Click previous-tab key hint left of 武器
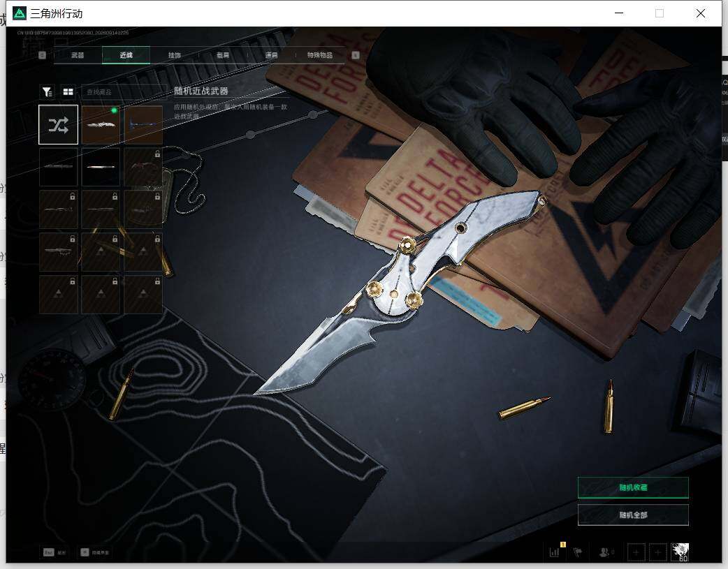The image size is (728, 569). (x=42, y=55)
